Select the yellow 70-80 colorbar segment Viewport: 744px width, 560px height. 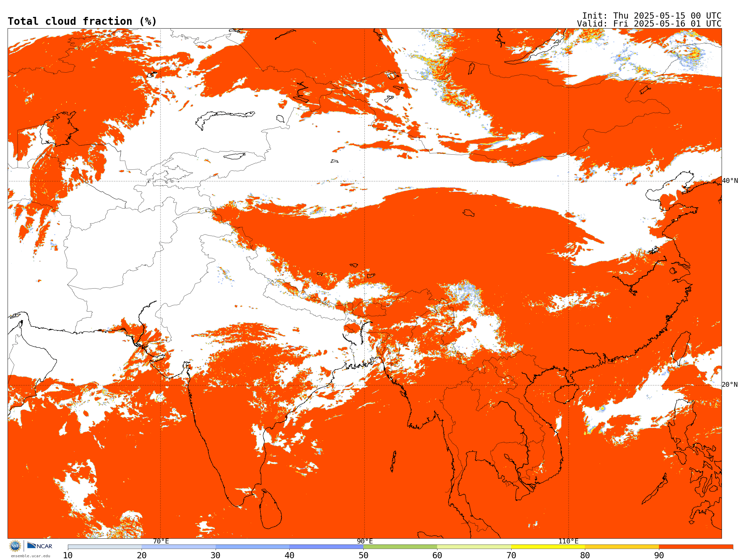[x=548, y=547]
